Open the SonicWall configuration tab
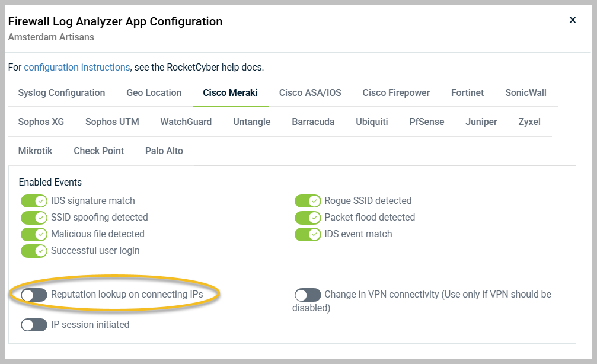Screen dimensions: 597x364 (x=525, y=92)
